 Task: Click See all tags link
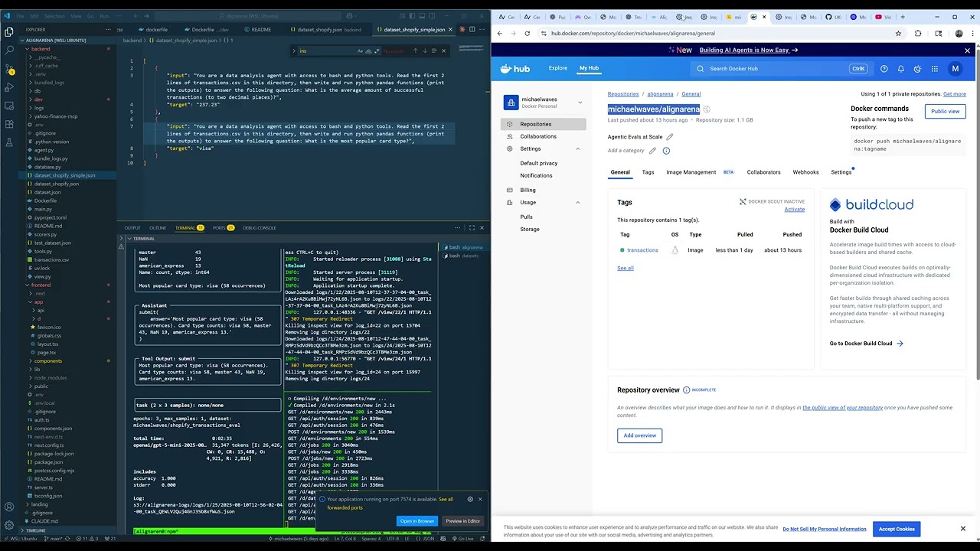tap(626, 268)
